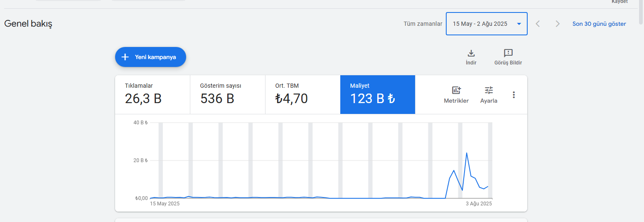Click the Tüm zamanlar label
The height and width of the screenshot is (222, 644).
(x=423, y=24)
